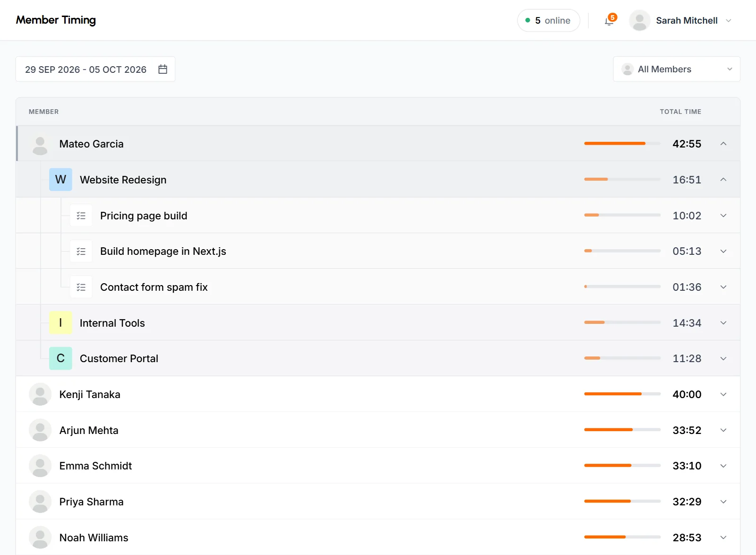Viewport: 756px width, 555px height.
Task: Click the TOTAL TIME column header
Action: pyautogui.click(x=680, y=112)
